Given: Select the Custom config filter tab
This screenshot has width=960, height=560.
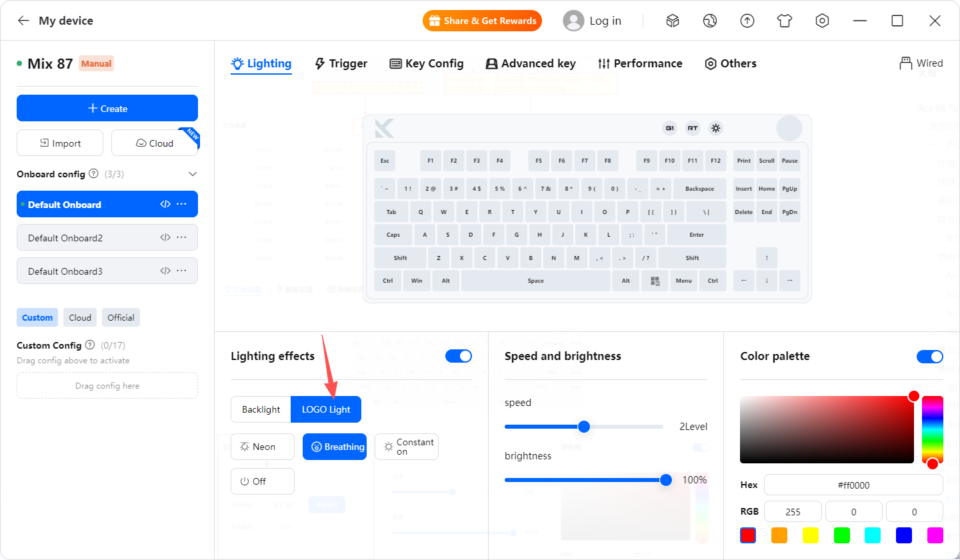Looking at the screenshot, I should point(37,317).
